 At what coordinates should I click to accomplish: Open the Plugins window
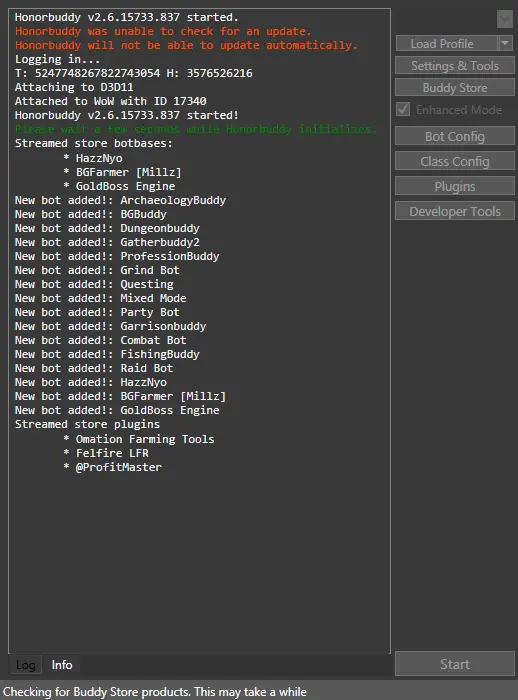click(455, 186)
